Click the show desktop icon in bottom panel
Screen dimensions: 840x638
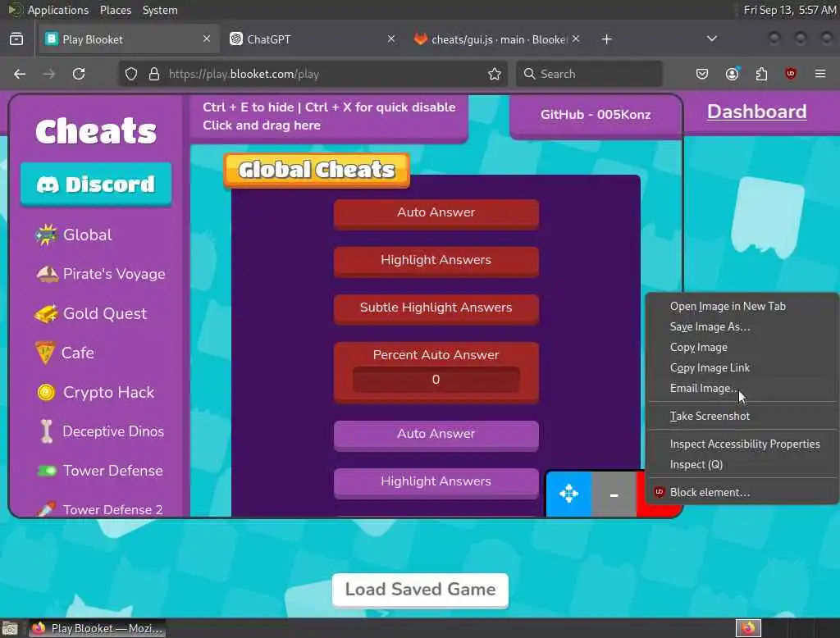tap(10, 628)
